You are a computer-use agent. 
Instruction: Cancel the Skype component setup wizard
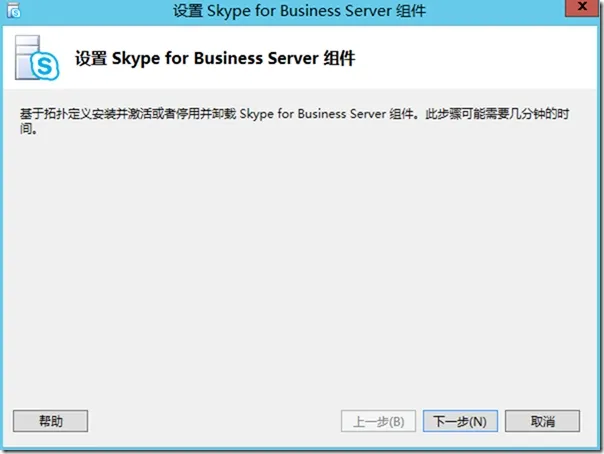tap(542, 421)
